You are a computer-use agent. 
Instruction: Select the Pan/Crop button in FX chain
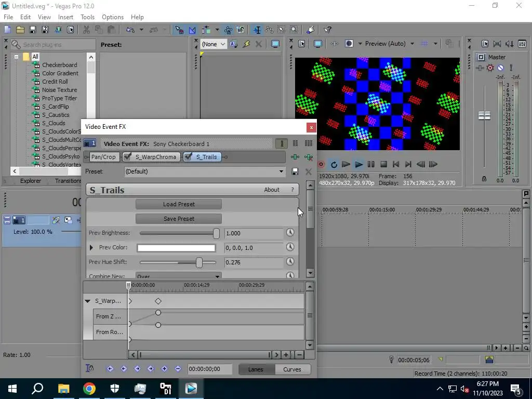tap(103, 157)
